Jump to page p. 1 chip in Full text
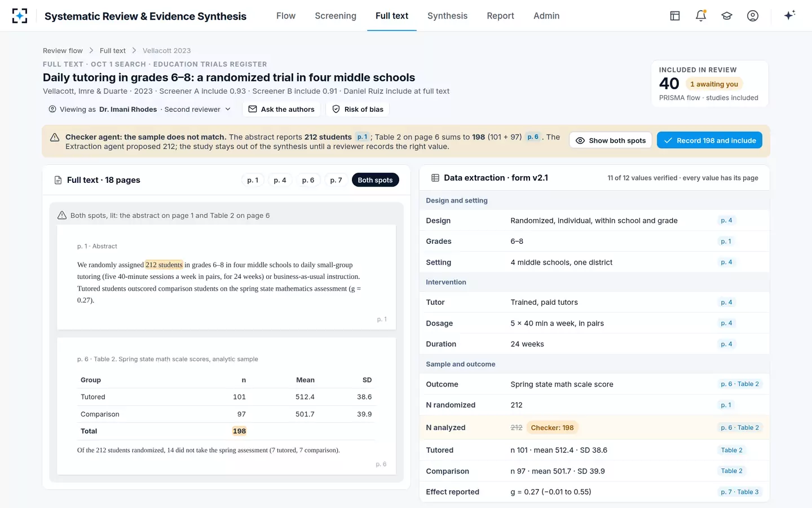This screenshot has width=812, height=508. coord(253,180)
